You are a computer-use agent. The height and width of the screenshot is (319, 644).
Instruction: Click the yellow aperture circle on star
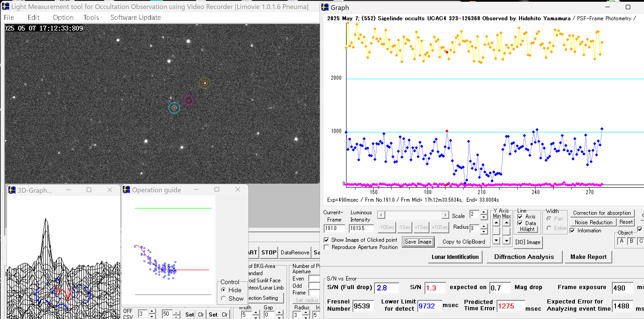pos(205,83)
